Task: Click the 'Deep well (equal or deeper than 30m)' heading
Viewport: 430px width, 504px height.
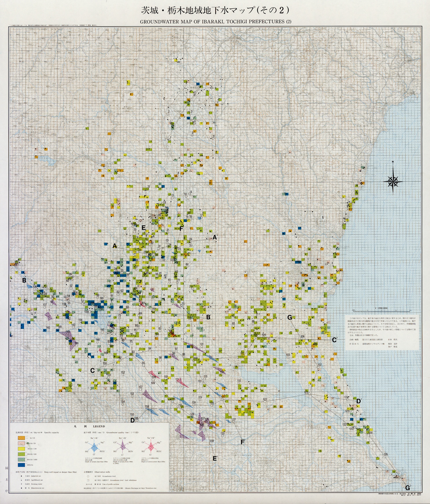Action: (60, 472)
